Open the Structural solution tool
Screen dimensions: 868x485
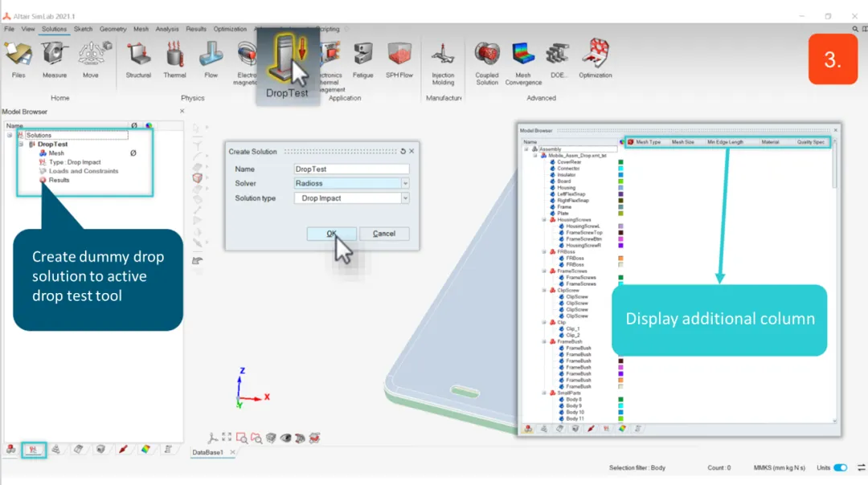coord(138,59)
